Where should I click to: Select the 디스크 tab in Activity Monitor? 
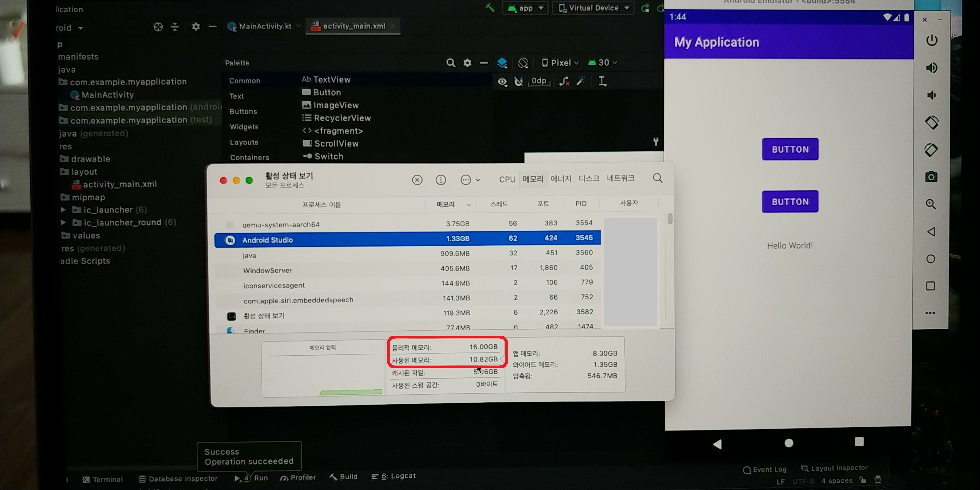(x=589, y=178)
